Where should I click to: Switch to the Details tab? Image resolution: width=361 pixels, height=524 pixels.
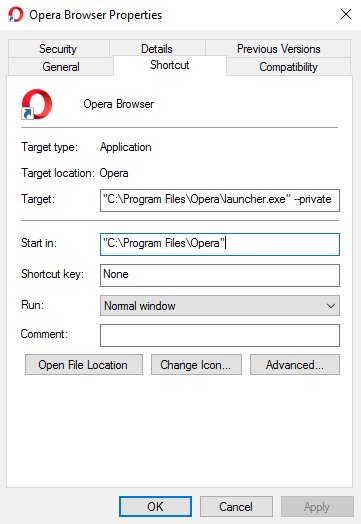click(157, 49)
